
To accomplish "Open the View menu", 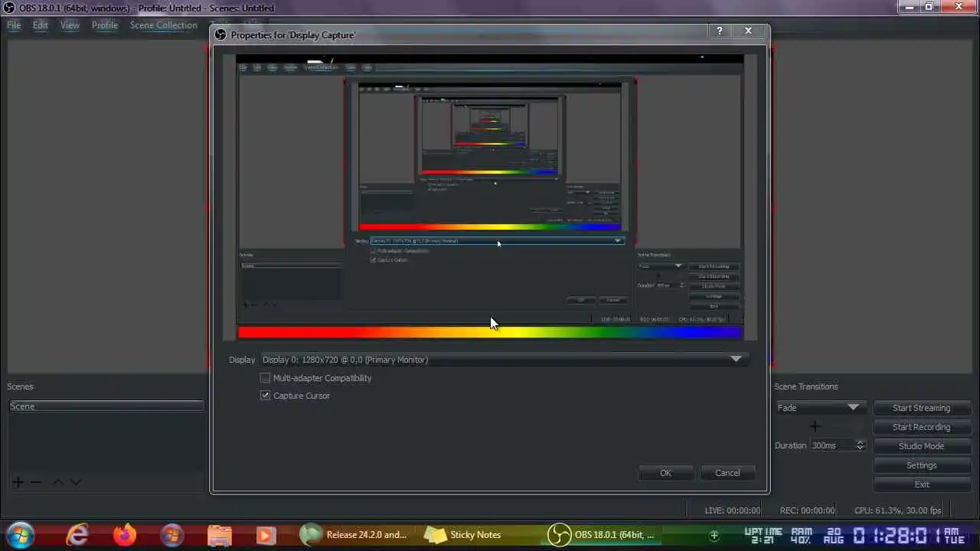I will point(70,25).
